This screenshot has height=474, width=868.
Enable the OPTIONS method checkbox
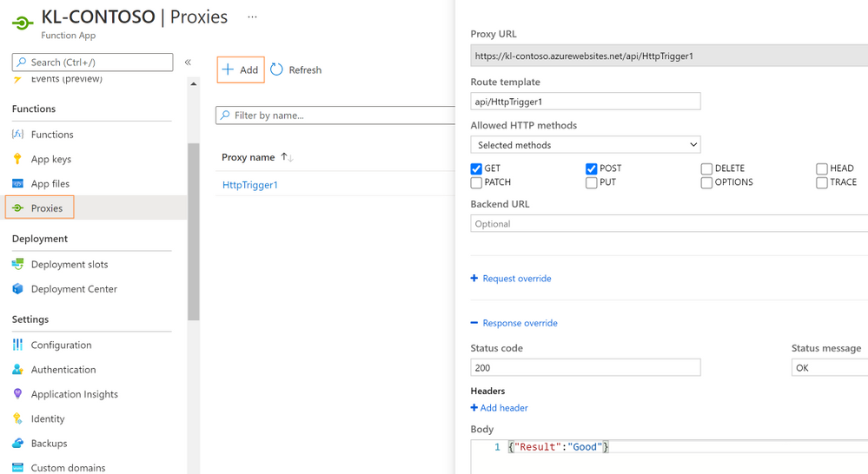click(x=706, y=182)
